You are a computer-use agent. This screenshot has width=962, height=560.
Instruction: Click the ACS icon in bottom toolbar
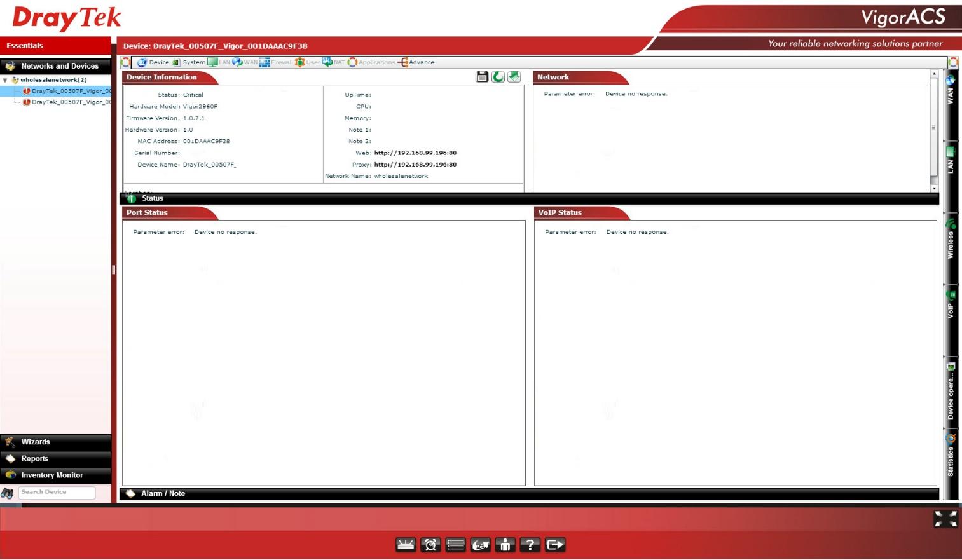click(x=480, y=545)
